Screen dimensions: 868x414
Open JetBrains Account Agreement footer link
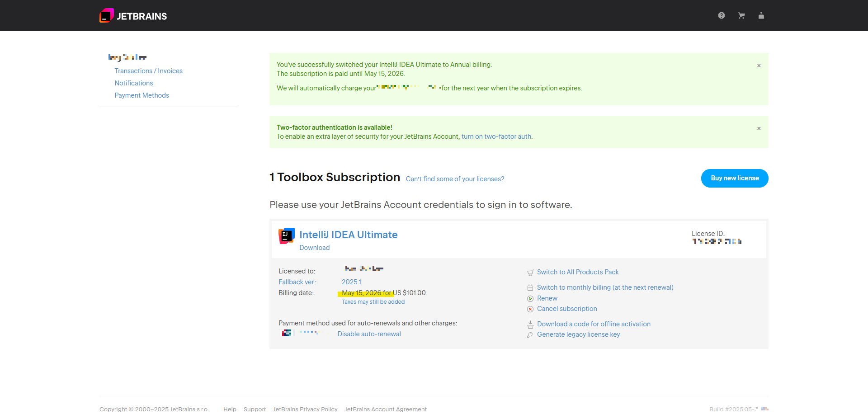[386, 409]
